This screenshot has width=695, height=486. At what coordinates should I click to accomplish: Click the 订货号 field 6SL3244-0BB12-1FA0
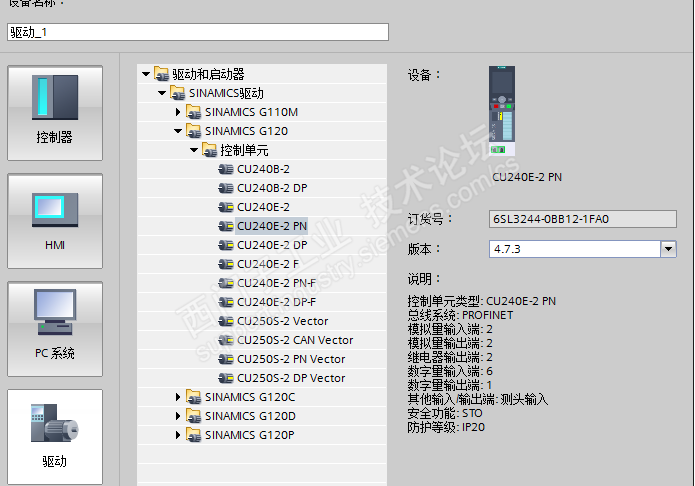click(x=583, y=219)
